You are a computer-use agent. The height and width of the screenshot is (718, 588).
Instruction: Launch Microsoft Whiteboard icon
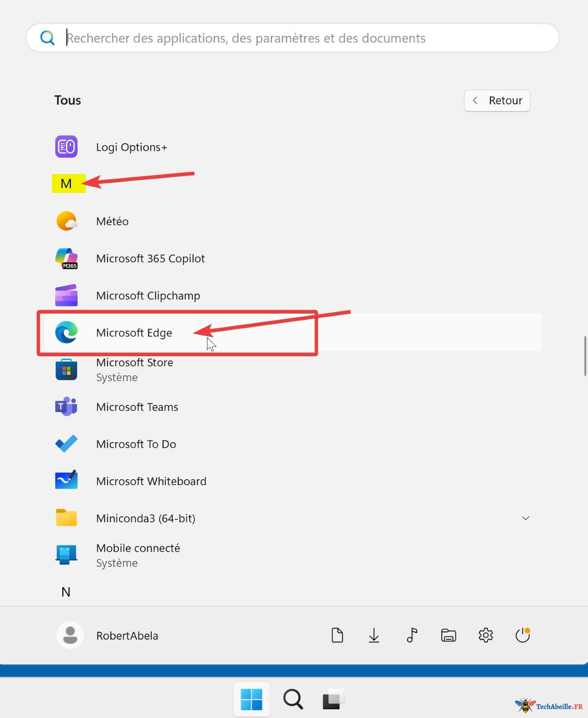click(x=66, y=480)
